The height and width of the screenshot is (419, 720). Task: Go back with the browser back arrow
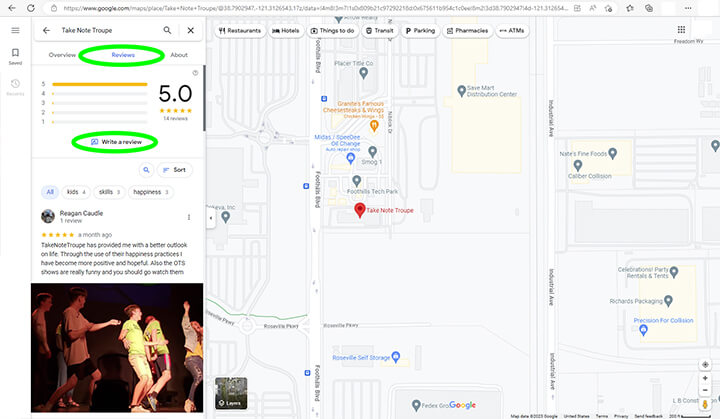pos(12,8)
